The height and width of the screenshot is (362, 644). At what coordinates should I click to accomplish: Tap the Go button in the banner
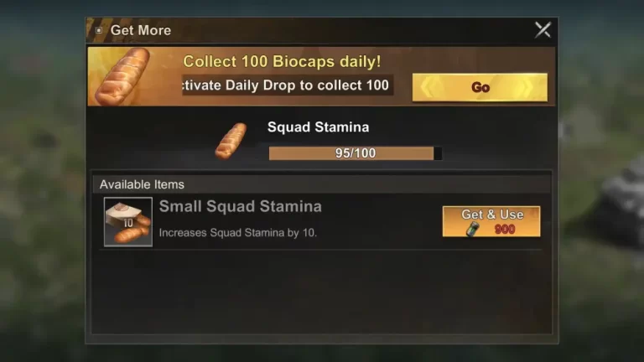480,87
